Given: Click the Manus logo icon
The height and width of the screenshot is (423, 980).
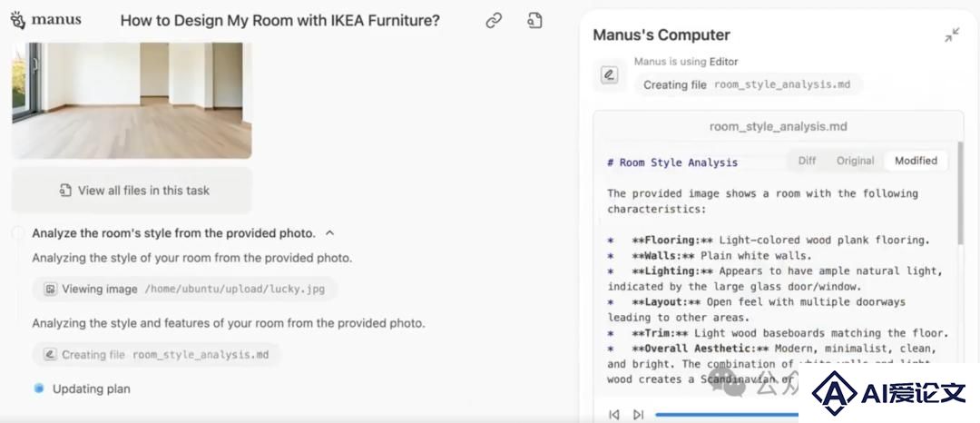Looking at the screenshot, I should [x=18, y=20].
